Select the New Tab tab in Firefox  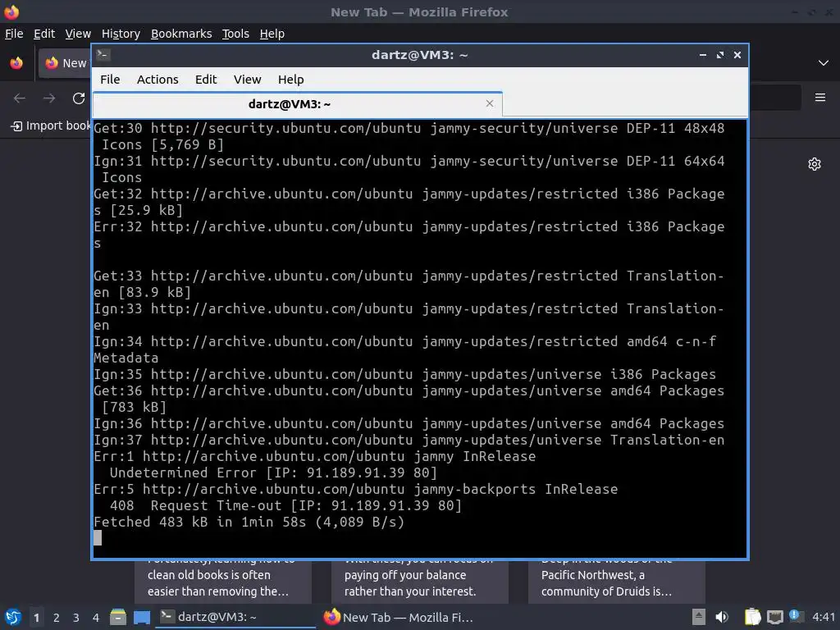pos(64,63)
